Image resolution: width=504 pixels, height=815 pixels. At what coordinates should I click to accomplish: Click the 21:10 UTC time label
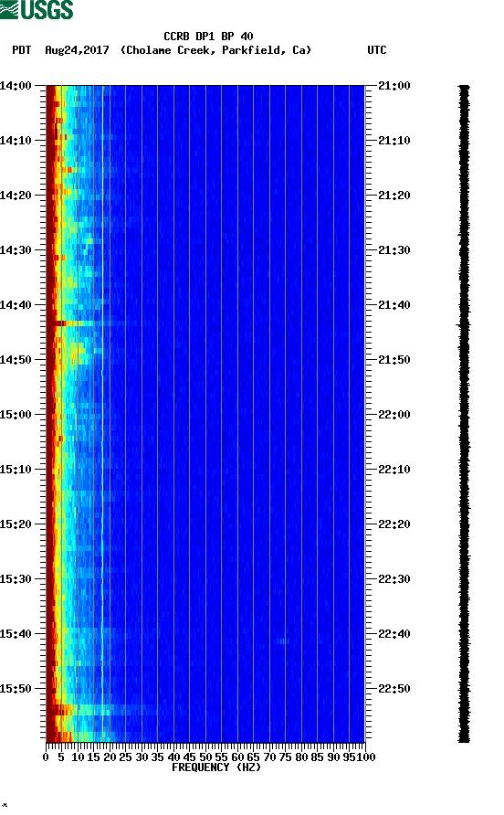[x=394, y=141]
